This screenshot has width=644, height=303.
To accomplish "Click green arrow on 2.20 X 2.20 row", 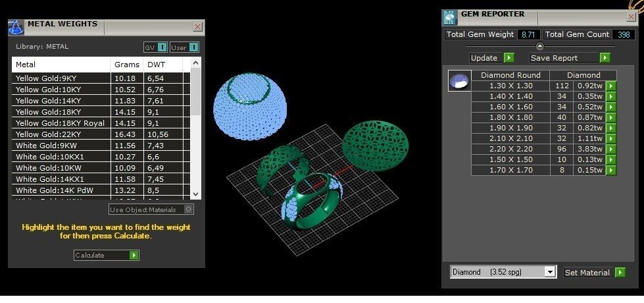I will [x=611, y=150].
